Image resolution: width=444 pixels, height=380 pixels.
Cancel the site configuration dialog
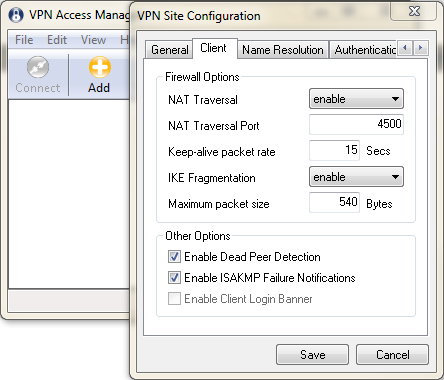tap(392, 355)
